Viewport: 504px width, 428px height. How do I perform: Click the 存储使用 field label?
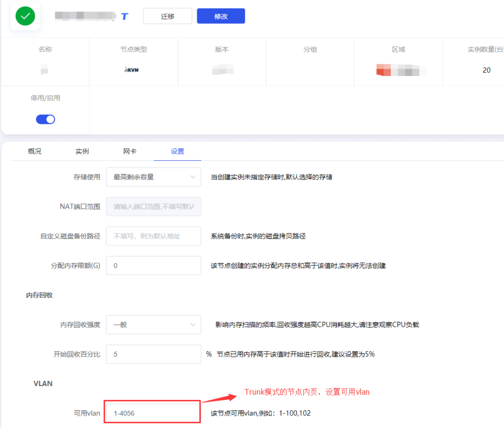pyautogui.click(x=87, y=177)
